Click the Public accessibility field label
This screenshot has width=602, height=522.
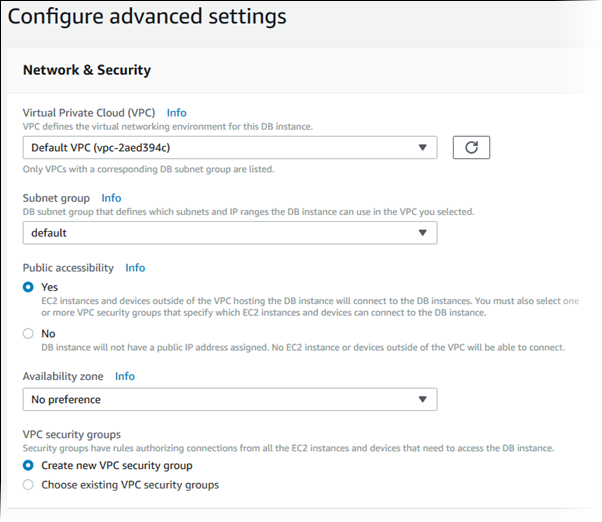[68, 268]
